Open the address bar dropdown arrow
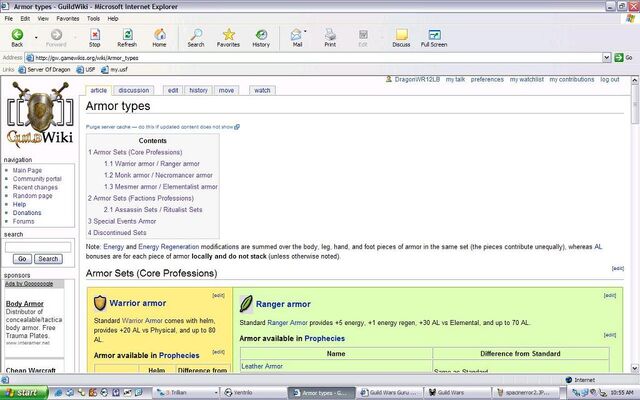640x400 pixels. click(x=607, y=58)
